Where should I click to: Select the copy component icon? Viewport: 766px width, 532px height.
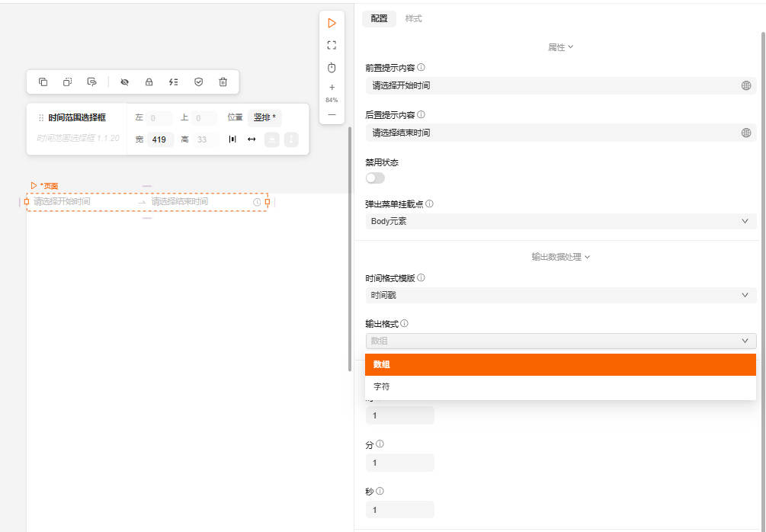[x=43, y=82]
